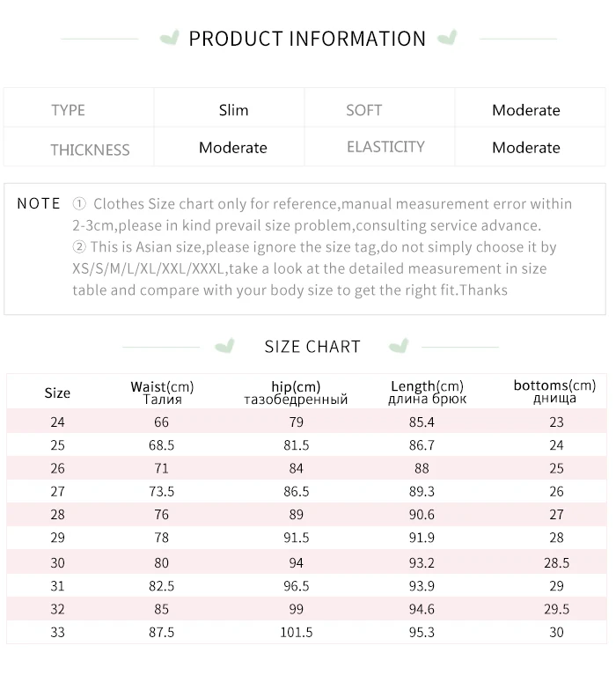This screenshot has width=616, height=675.
Task: Click the leaf icon right of PRODUCT INFORMATION
Action: tap(447, 38)
